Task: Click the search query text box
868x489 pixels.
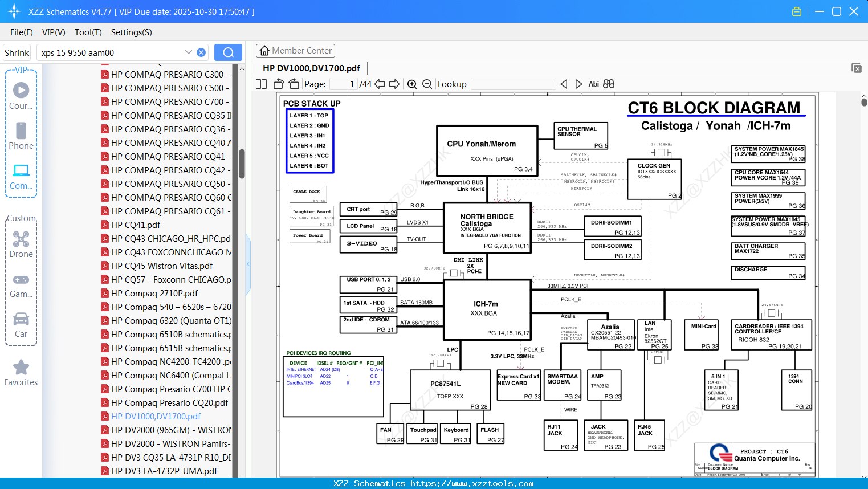Action: 111,52
